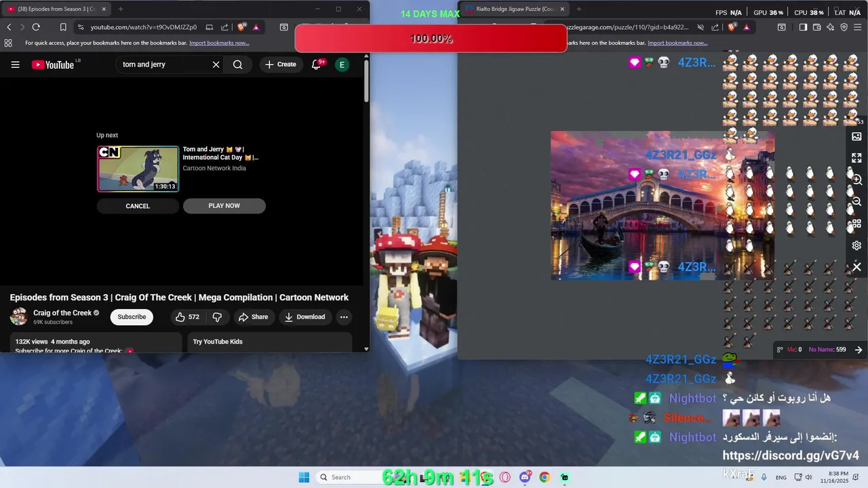Screen dimensions: 868x488
Task: Open the puzzle players score arrow
Action: coord(859,350)
